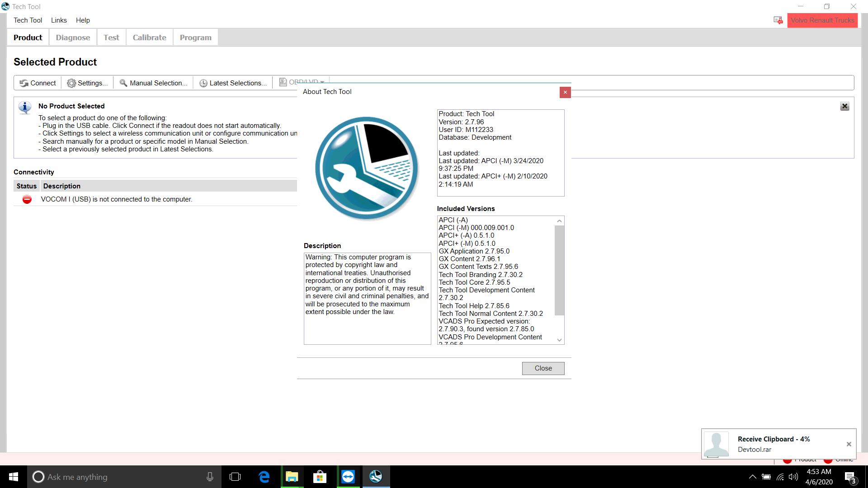Open the Tech Tool menu

28,20
